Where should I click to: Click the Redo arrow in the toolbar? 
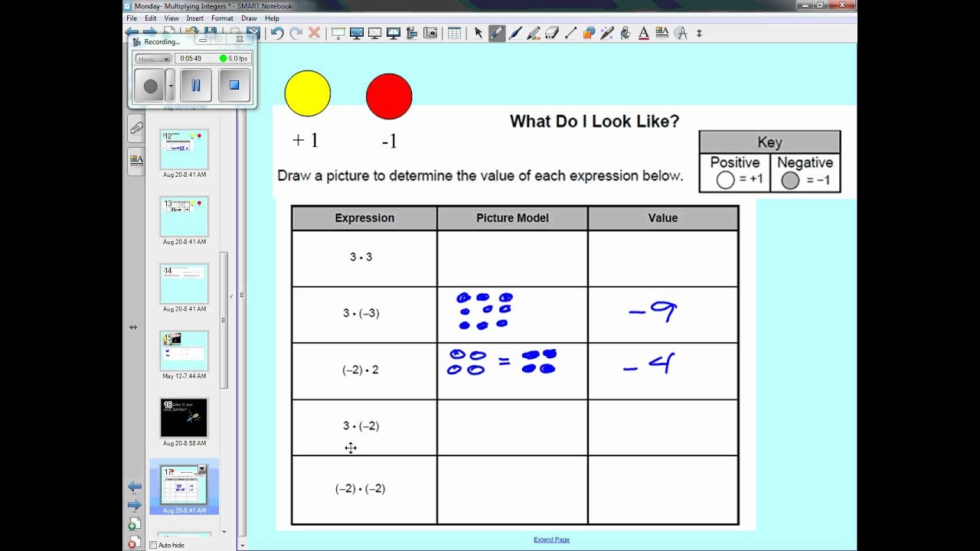tap(296, 33)
